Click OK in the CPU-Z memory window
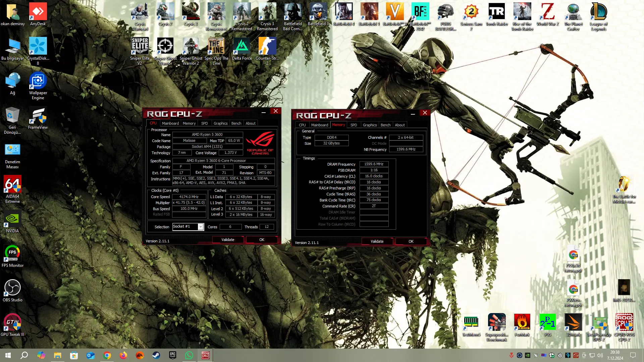Screen dimensions: 644x362 (411, 241)
